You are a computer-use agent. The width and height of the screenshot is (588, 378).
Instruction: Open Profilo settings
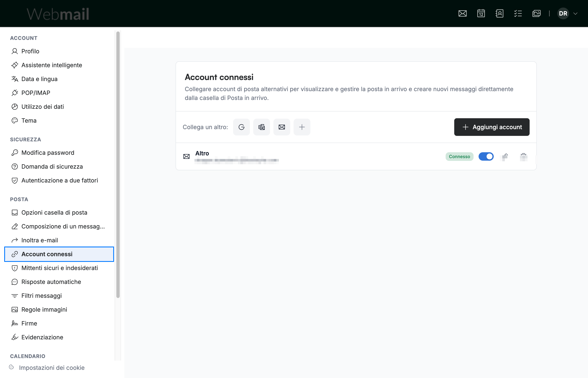(59, 51)
